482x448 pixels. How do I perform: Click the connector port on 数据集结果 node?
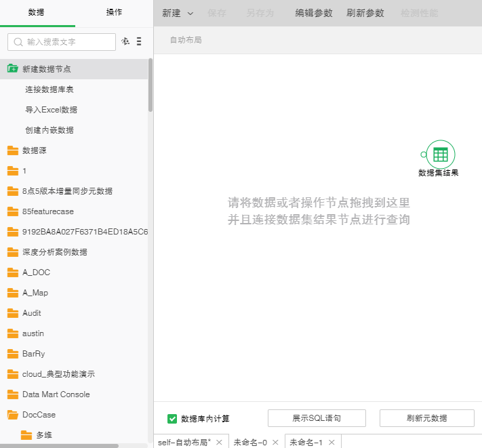[424, 155]
